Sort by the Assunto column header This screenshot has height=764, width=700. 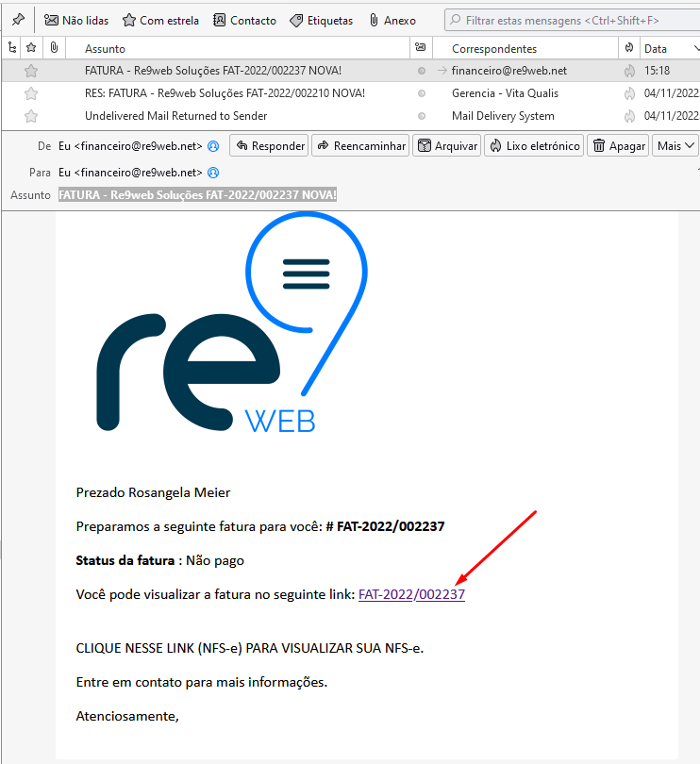(238, 49)
